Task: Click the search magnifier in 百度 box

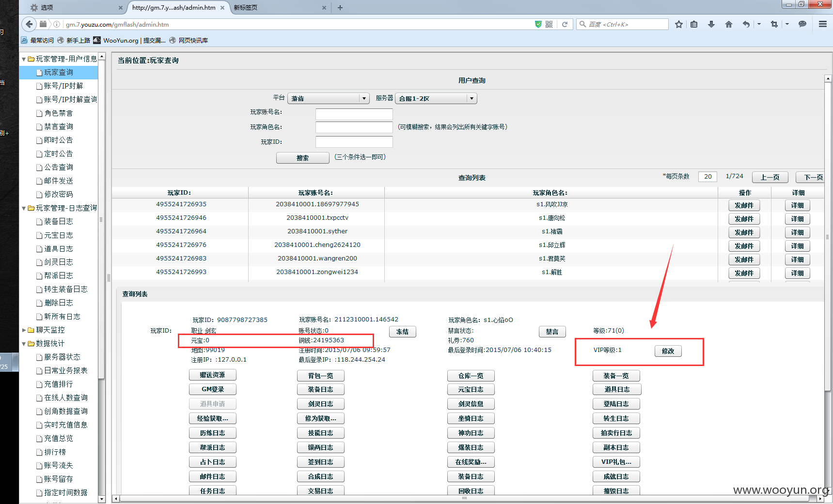Action: tap(583, 24)
